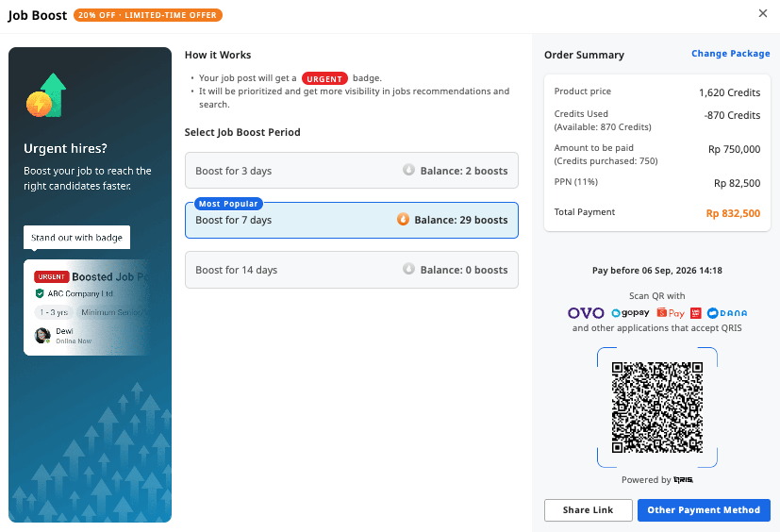Viewport: 780px width, 532px height.
Task: Choose Other Payment Method
Action: [x=704, y=510]
